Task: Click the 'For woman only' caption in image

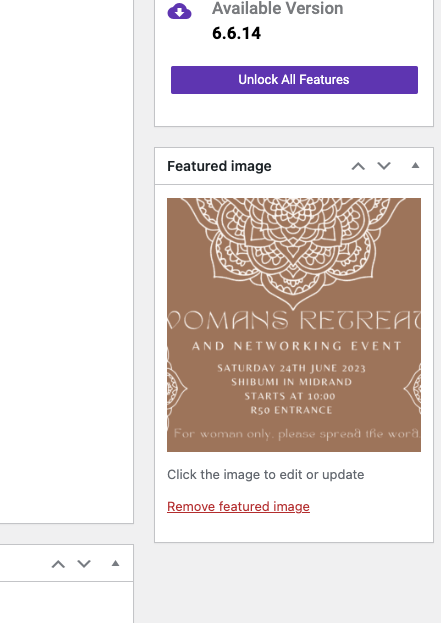Action: pos(296,433)
